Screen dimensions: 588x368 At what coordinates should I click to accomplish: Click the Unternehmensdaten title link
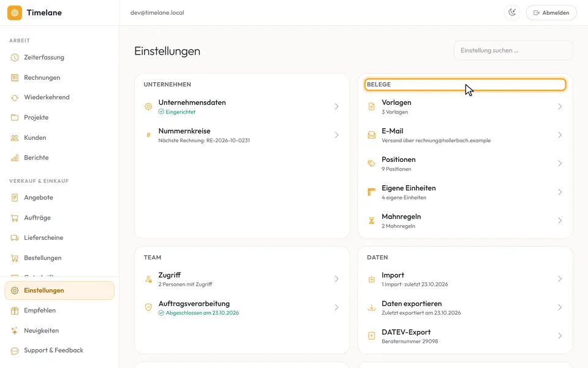tap(192, 102)
